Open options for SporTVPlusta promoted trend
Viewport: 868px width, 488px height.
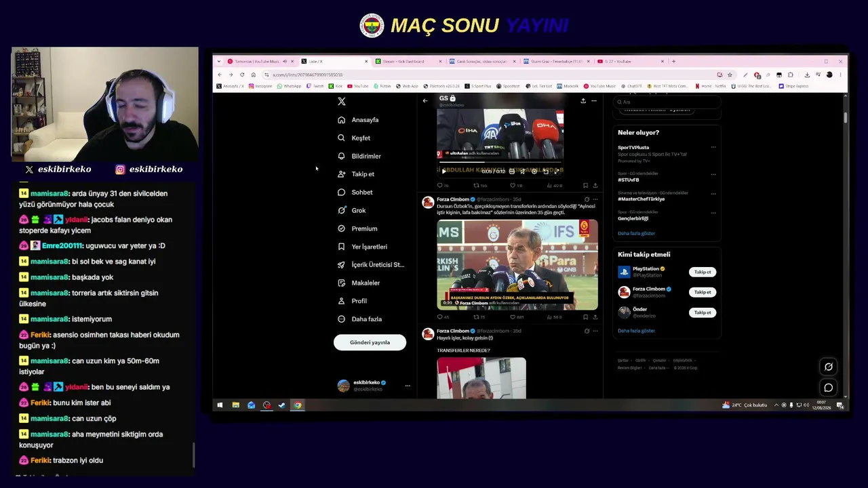(x=713, y=147)
